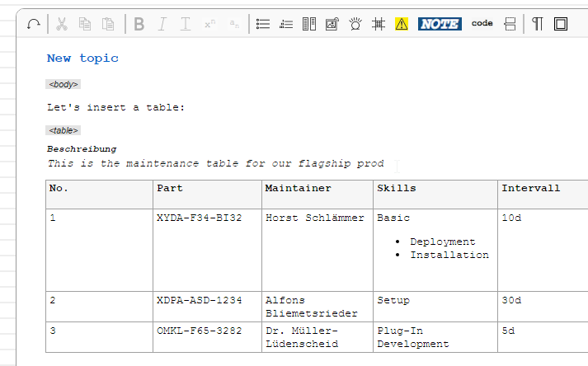The height and width of the screenshot is (366, 588).
Task: Click the New topic title
Action: coord(82,58)
